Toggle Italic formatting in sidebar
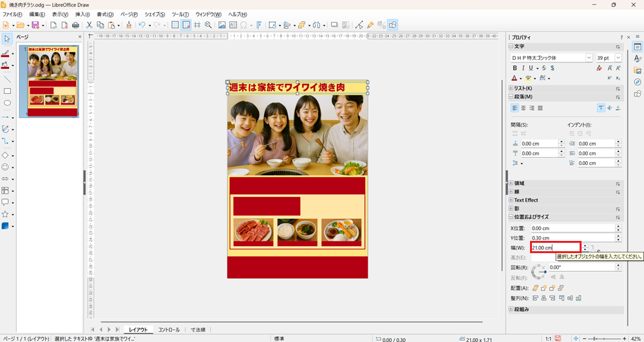This screenshot has width=644, height=342. pyautogui.click(x=523, y=68)
